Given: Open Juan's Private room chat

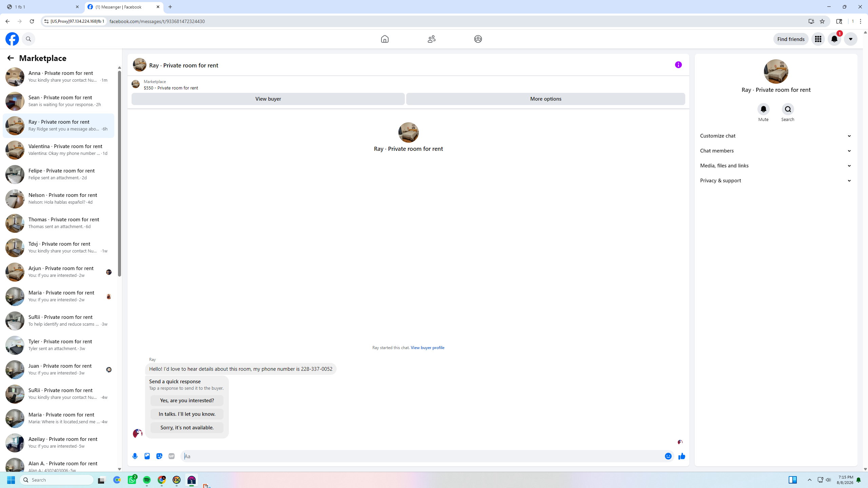Looking at the screenshot, I should click(58, 369).
